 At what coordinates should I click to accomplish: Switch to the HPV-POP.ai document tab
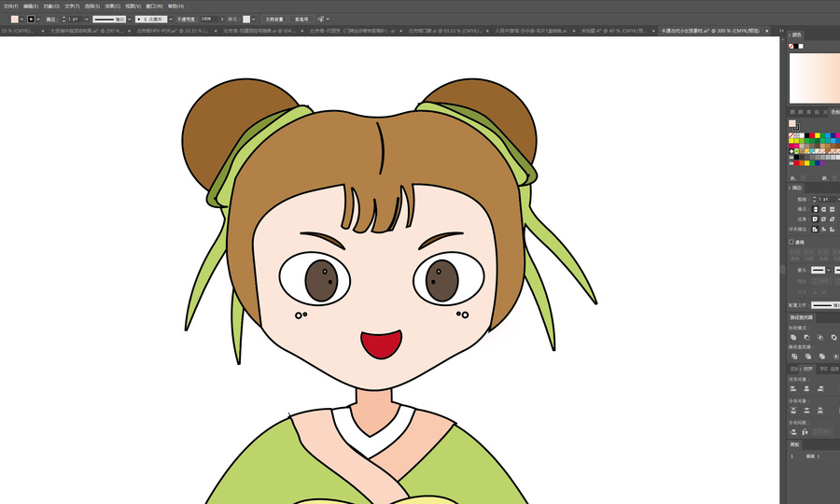(175, 31)
